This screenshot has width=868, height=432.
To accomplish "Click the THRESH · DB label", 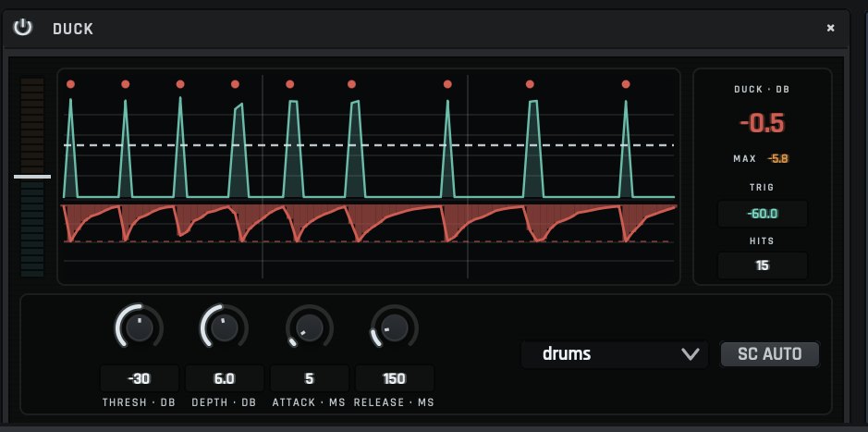I will point(139,402).
